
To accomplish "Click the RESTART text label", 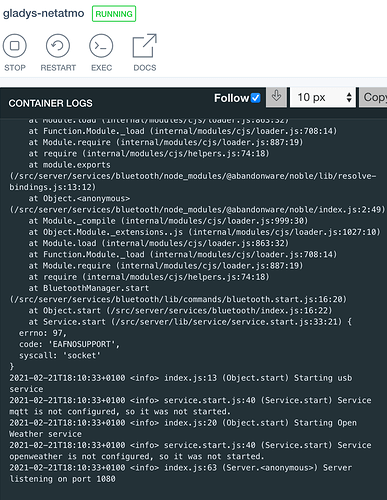I will [x=58, y=68].
